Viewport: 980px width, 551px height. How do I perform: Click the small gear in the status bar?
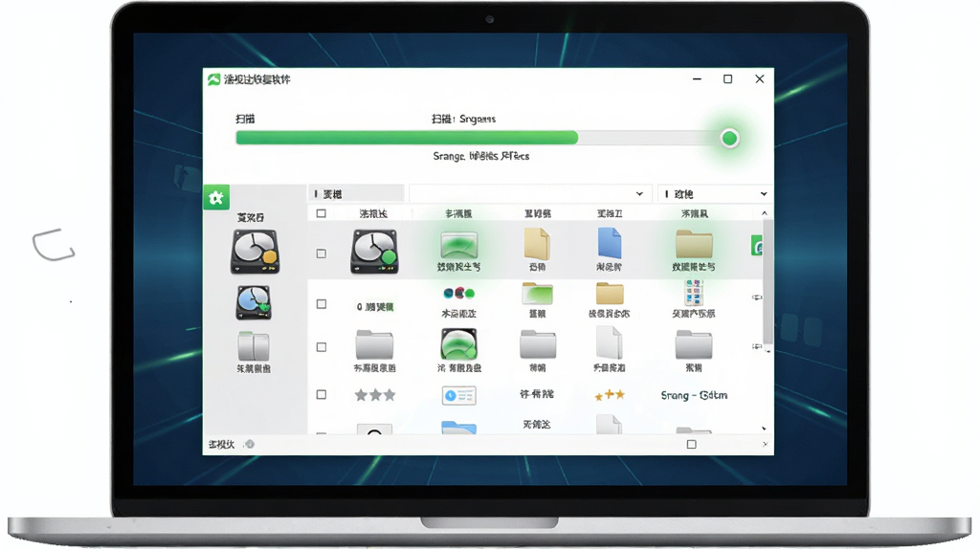coord(250,444)
